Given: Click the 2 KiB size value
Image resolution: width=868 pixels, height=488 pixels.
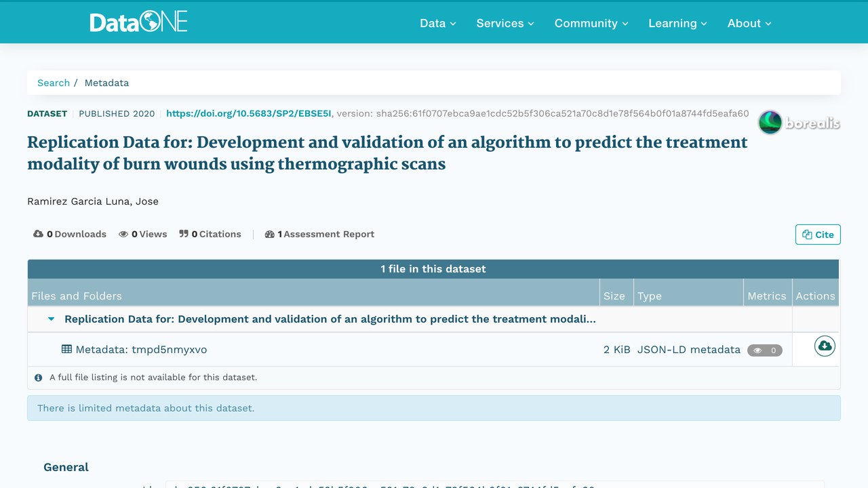Looking at the screenshot, I should click(617, 350).
